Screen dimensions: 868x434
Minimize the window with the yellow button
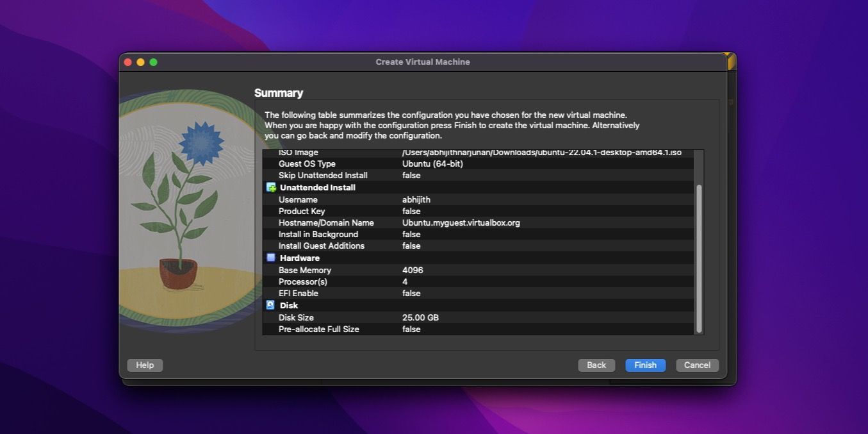[x=140, y=62]
